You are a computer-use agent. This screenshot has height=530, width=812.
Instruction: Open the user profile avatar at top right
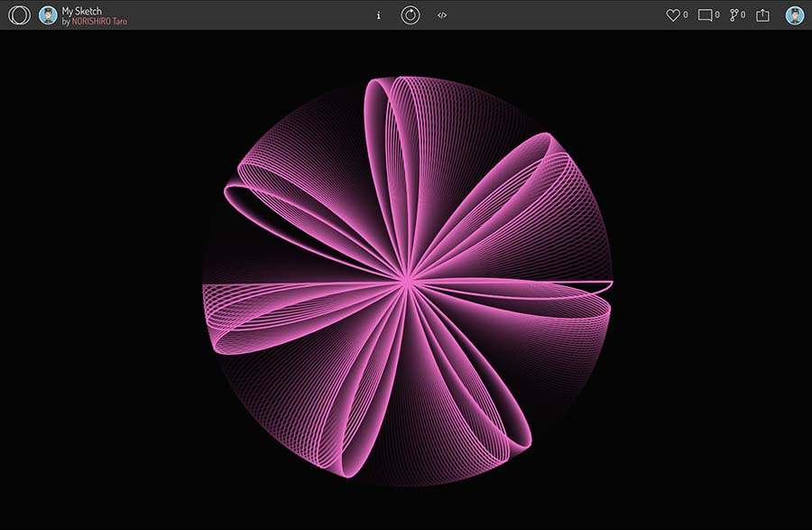pos(794,15)
